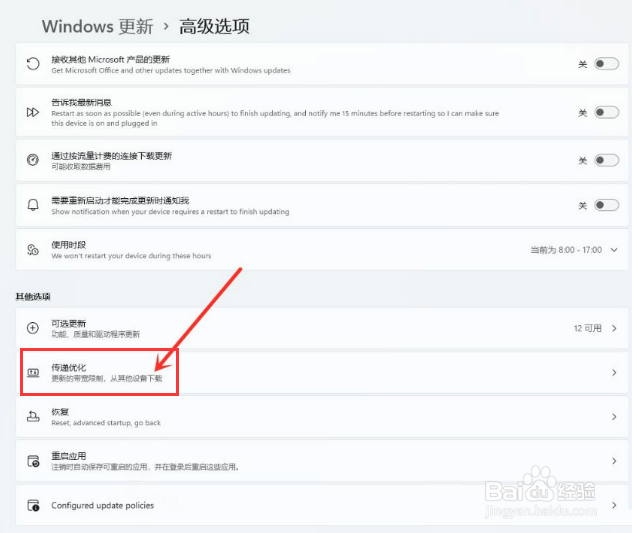Viewport: 632px width, 533px height.
Task: Open the 可选更新 option title
Action: (69, 323)
